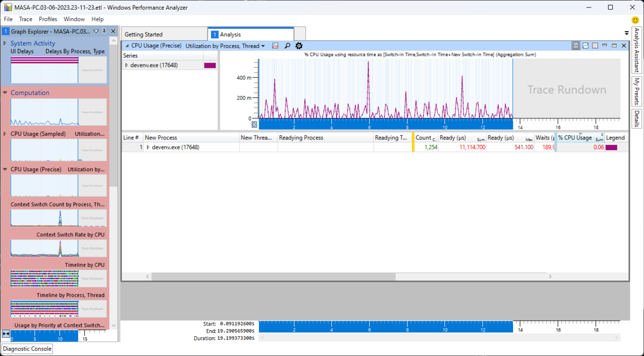The image size is (644, 356).
Task: Click the feedback smiley face icon
Action: point(635,19)
